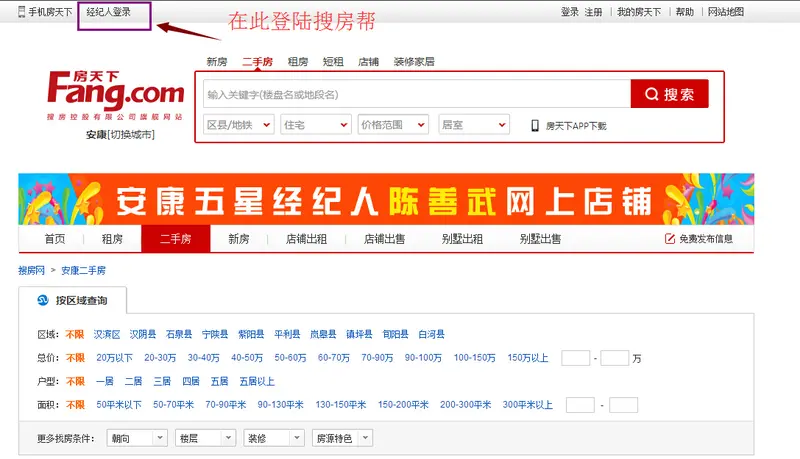Choose layout 一居
The width and height of the screenshot is (800, 459).
(105, 381)
